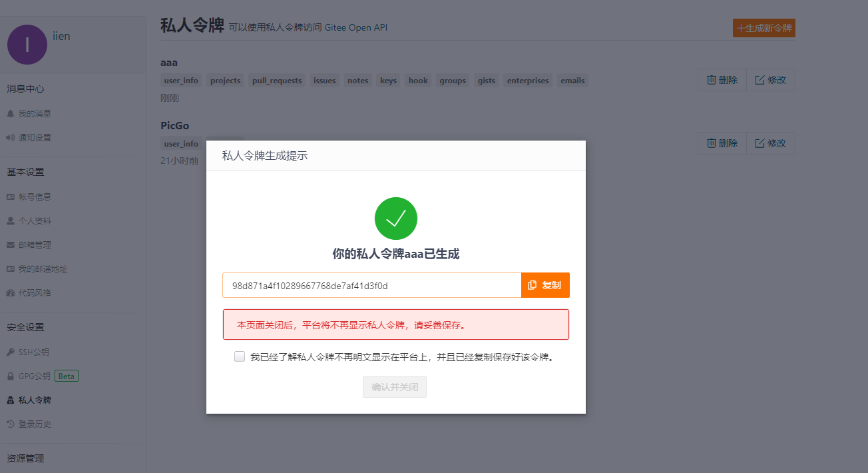The width and height of the screenshot is (868, 473).
Task: Open 帐号信息 in sidebar
Action: pos(35,197)
